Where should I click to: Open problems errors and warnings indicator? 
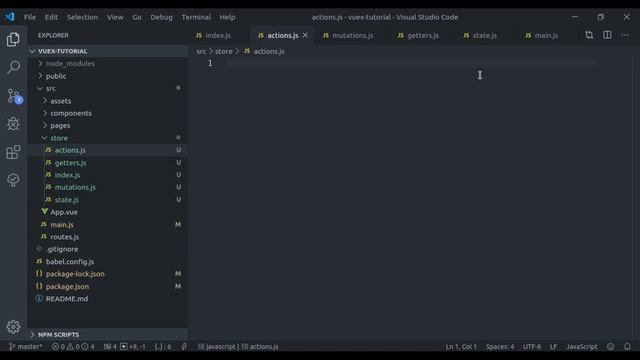73,347
